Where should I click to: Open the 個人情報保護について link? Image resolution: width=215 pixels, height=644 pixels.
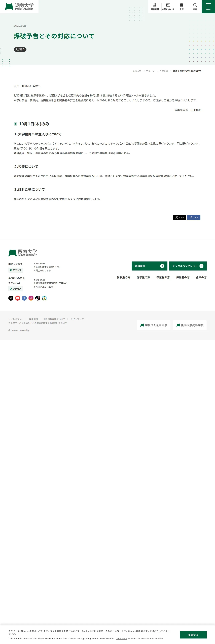[x=54, y=319]
